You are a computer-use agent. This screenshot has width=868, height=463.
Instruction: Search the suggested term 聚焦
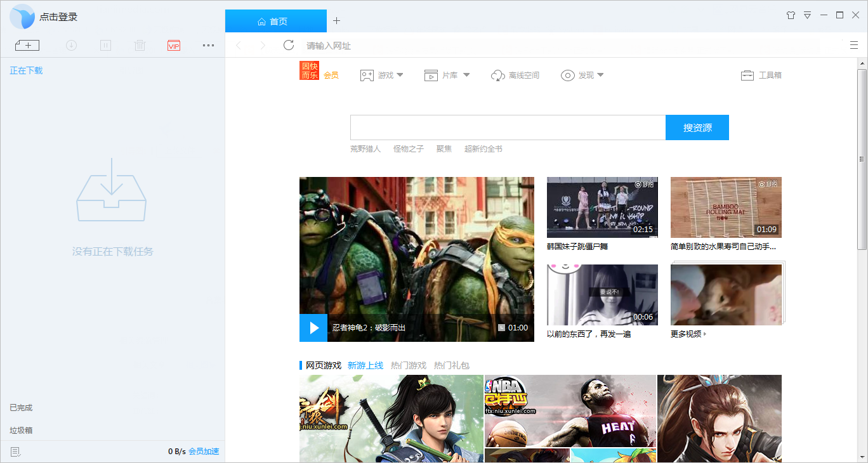(444, 149)
